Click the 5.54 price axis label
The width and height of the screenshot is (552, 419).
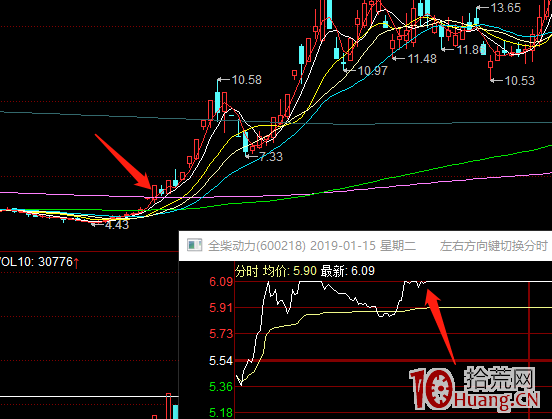pyautogui.click(x=221, y=361)
